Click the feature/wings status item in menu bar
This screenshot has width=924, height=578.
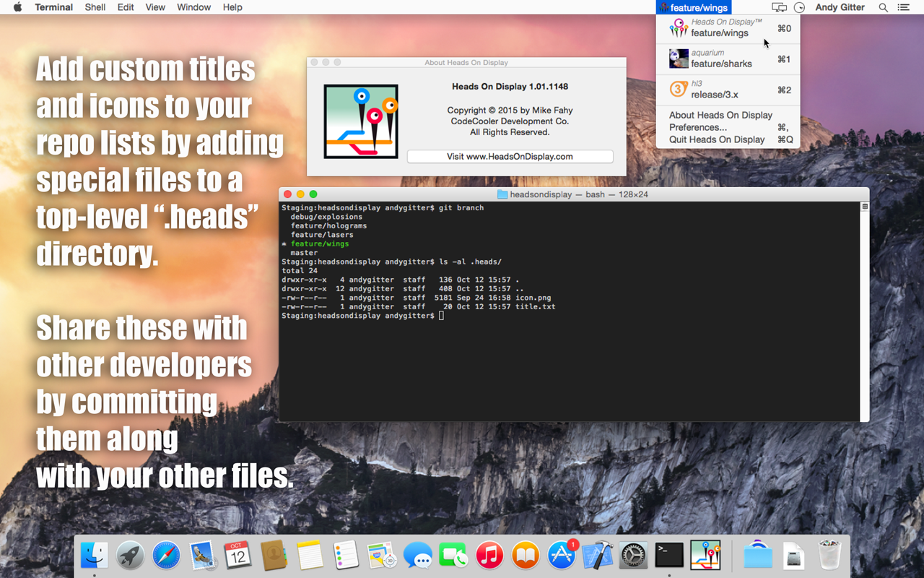(693, 7)
